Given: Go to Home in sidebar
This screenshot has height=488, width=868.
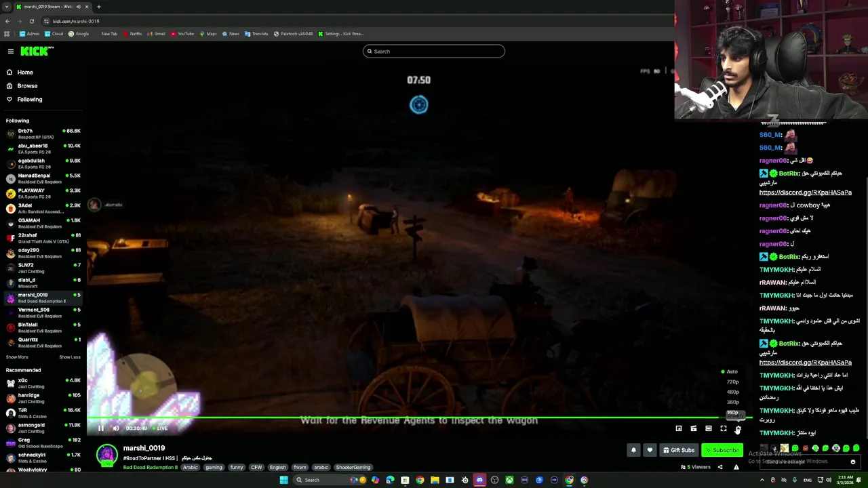Looking at the screenshot, I should click(25, 72).
